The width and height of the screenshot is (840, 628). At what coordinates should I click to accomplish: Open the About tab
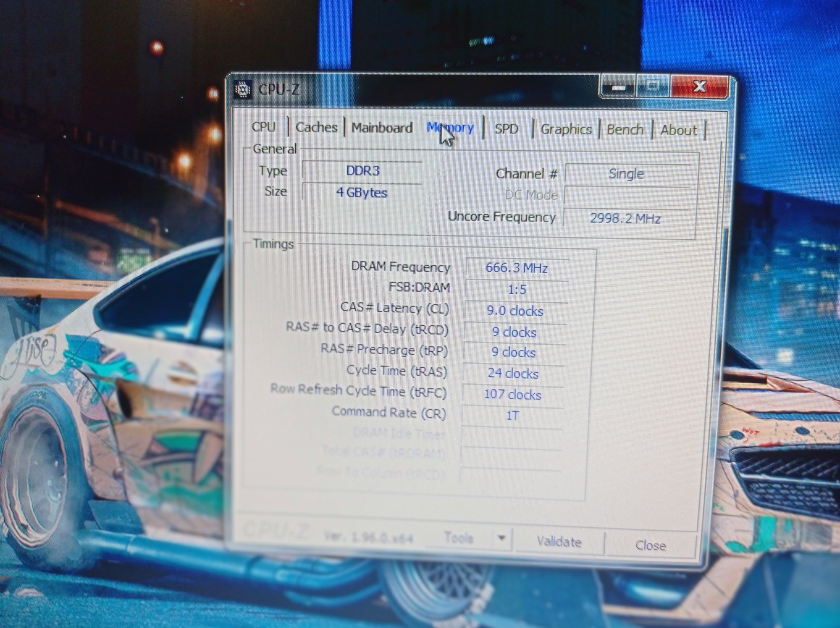(x=678, y=130)
